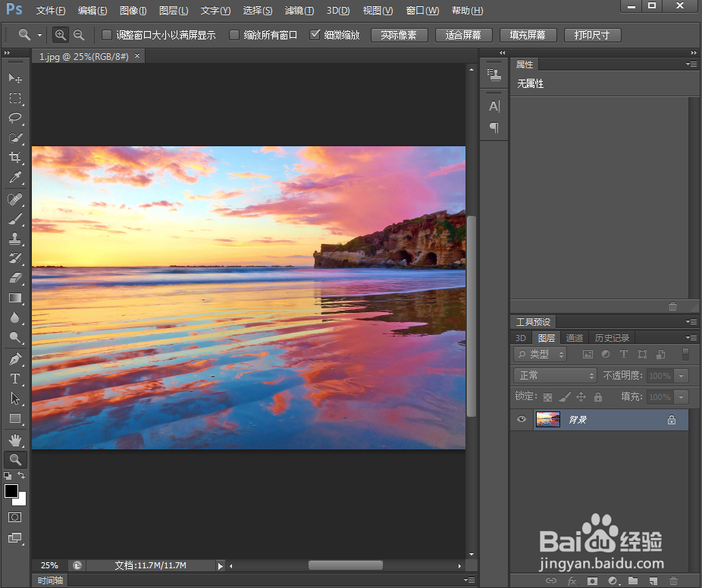702x588 pixels.
Task: Click the horizontal scrollbar thumb
Action: click(x=346, y=565)
